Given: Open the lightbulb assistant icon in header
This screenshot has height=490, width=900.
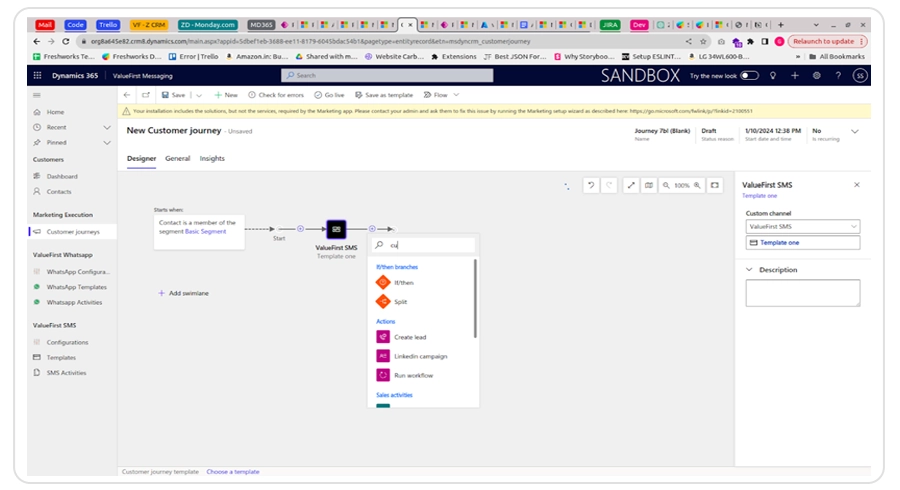Looking at the screenshot, I should 773,75.
